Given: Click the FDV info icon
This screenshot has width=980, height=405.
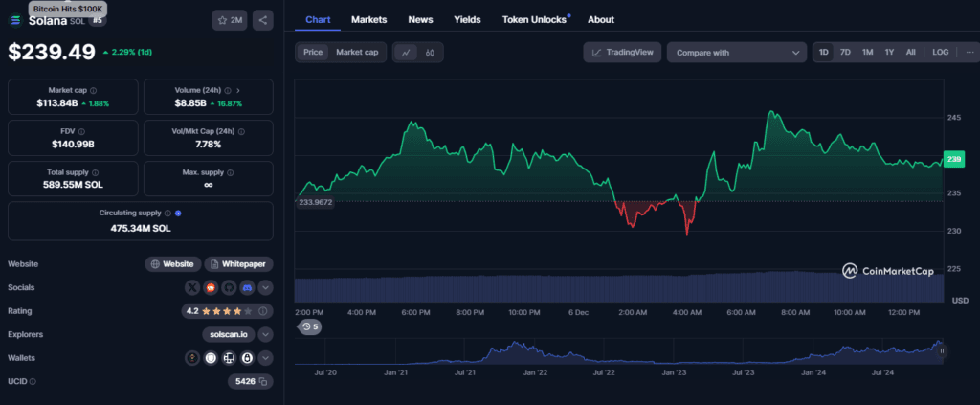Looking at the screenshot, I should [x=82, y=132].
